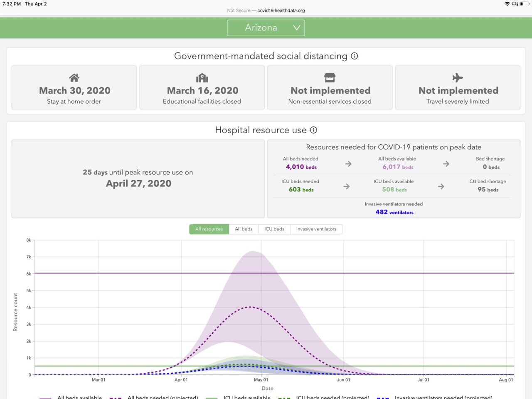Screen dimensions: 532x399
Task: Click the Resource count axis title
Action: (15, 312)
